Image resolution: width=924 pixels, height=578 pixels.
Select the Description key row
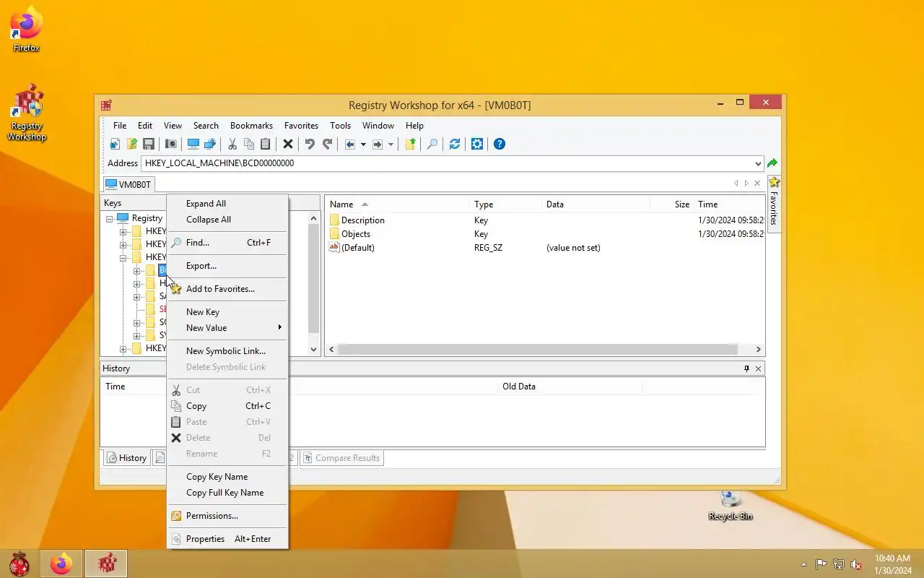tap(545, 220)
